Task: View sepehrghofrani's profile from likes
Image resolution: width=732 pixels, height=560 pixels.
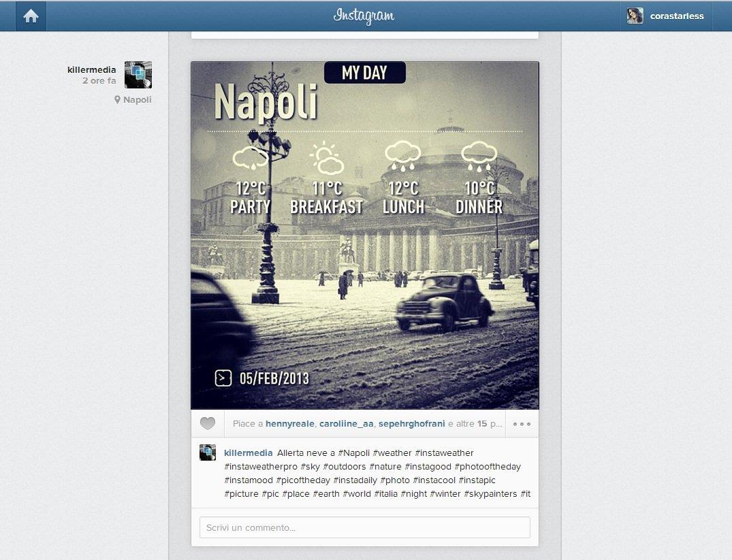Action: click(x=411, y=424)
